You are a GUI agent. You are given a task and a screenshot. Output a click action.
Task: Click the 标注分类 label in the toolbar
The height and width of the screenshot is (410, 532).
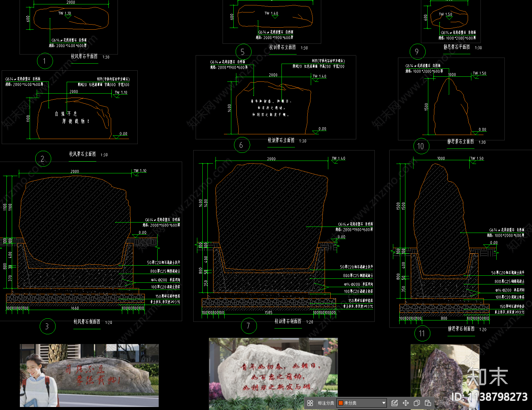pos(326,403)
